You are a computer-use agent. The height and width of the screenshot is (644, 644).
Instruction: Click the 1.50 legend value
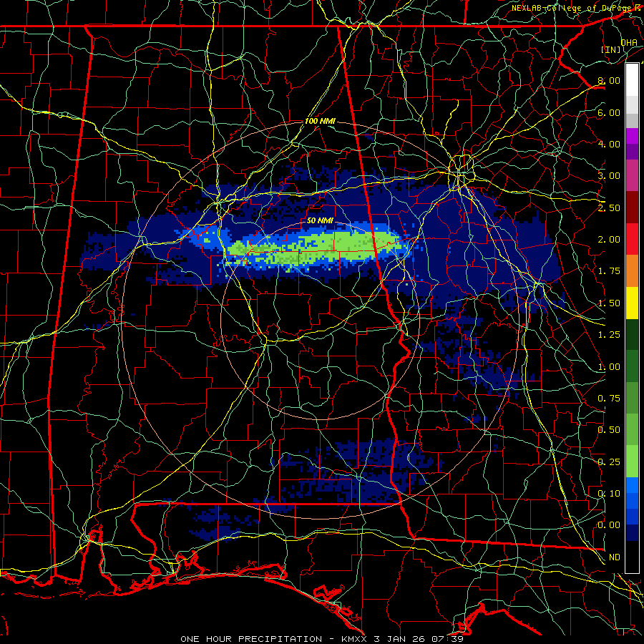(609, 303)
